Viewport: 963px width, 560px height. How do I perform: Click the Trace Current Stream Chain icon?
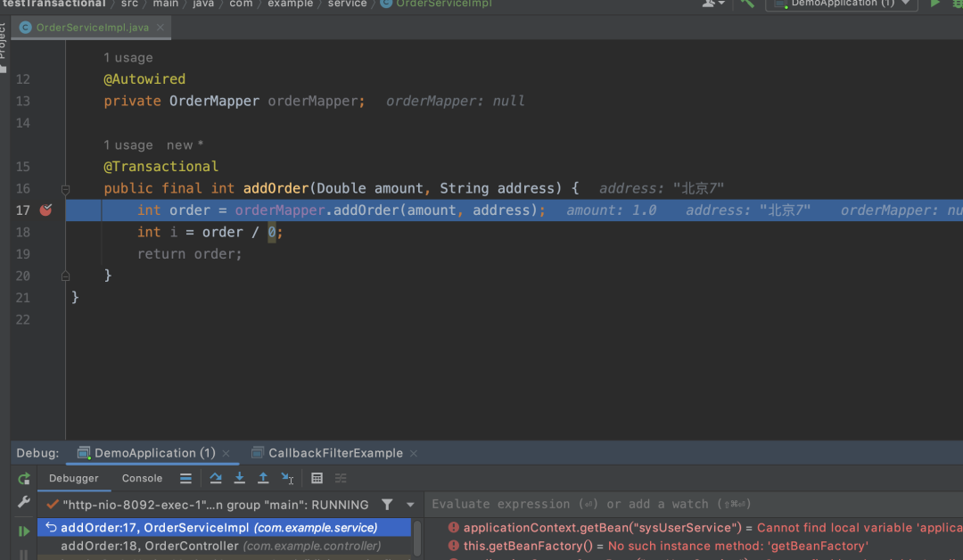[341, 478]
